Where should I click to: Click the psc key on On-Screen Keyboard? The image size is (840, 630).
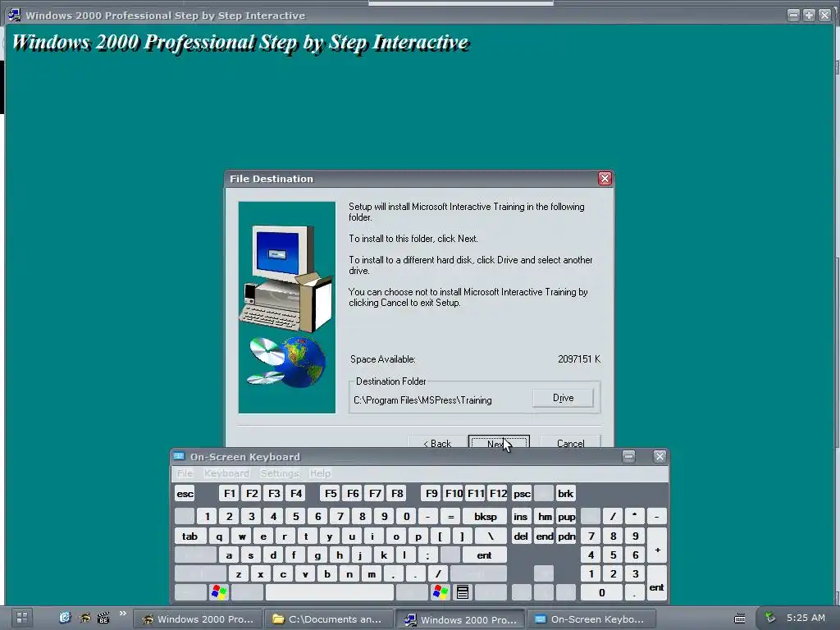coord(522,493)
